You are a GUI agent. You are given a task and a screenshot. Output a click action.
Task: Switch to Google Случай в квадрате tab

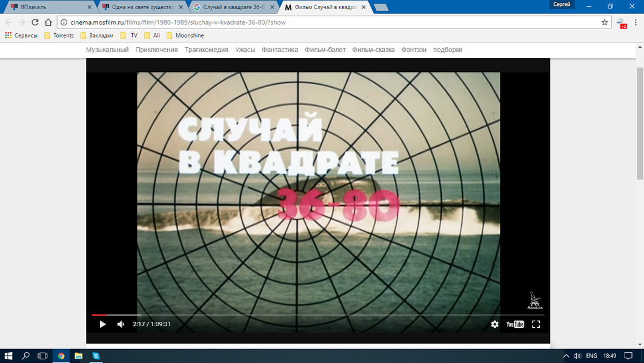(x=233, y=7)
